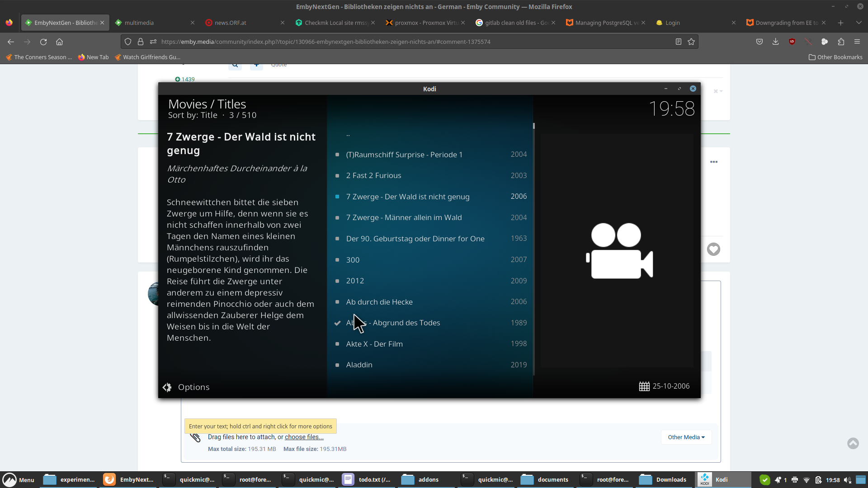Click the heart reaction icon

pyautogui.click(x=713, y=249)
